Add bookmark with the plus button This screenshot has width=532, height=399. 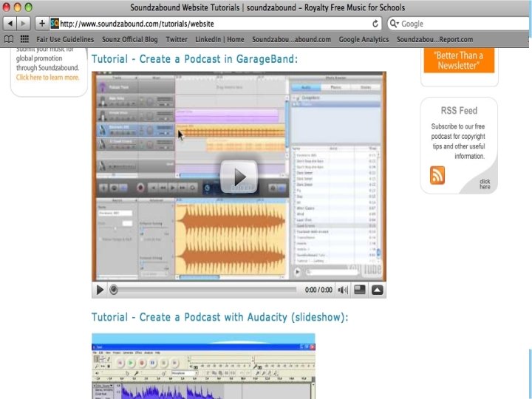pyautogui.click(x=41, y=24)
